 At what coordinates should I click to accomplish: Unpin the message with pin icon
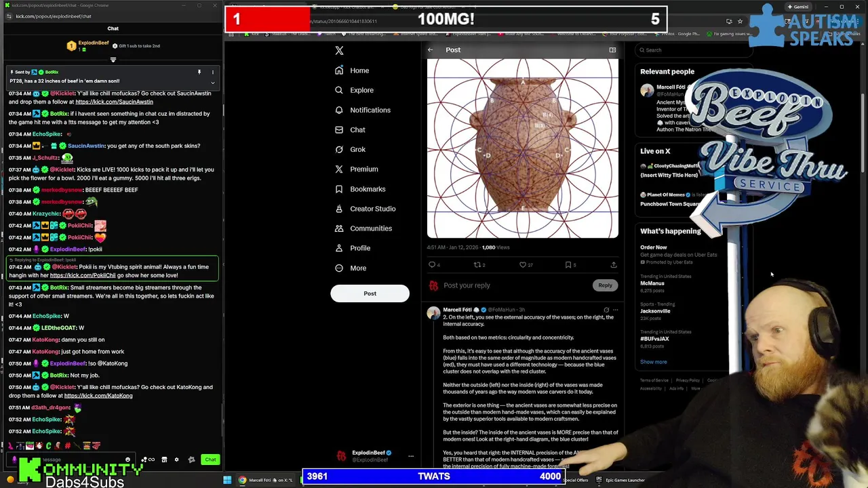[x=199, y=72]
